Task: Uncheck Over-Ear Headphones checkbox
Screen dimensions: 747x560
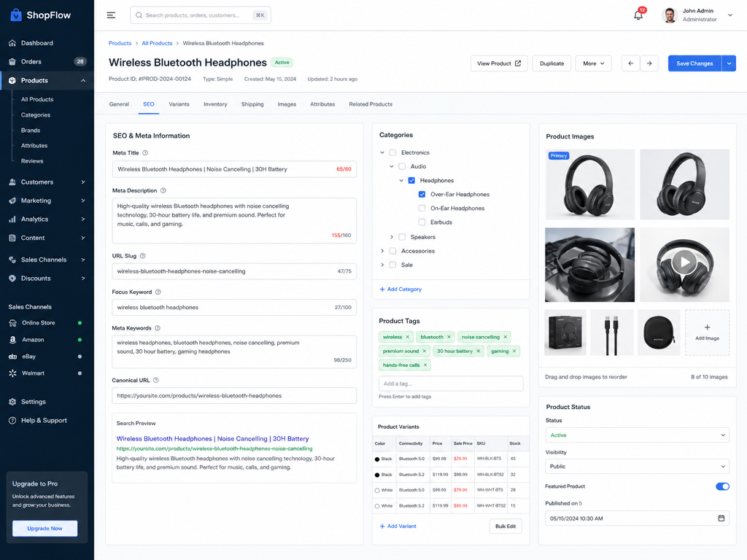Action: click(422, 194)
